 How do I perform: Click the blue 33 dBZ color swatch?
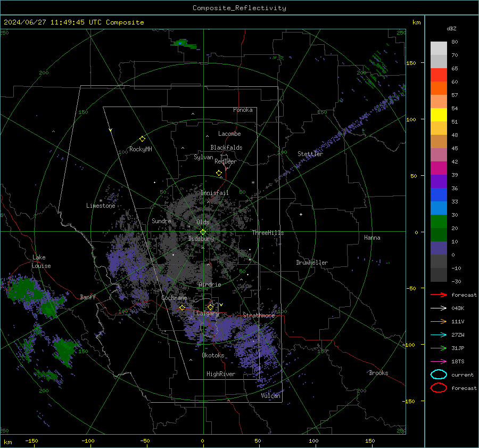(x=439, y=195)
